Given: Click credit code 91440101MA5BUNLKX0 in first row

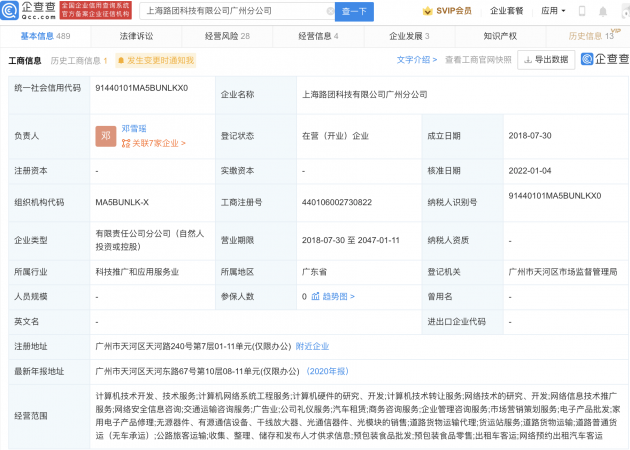Looking at the screenshot, I should coord(141,88).
